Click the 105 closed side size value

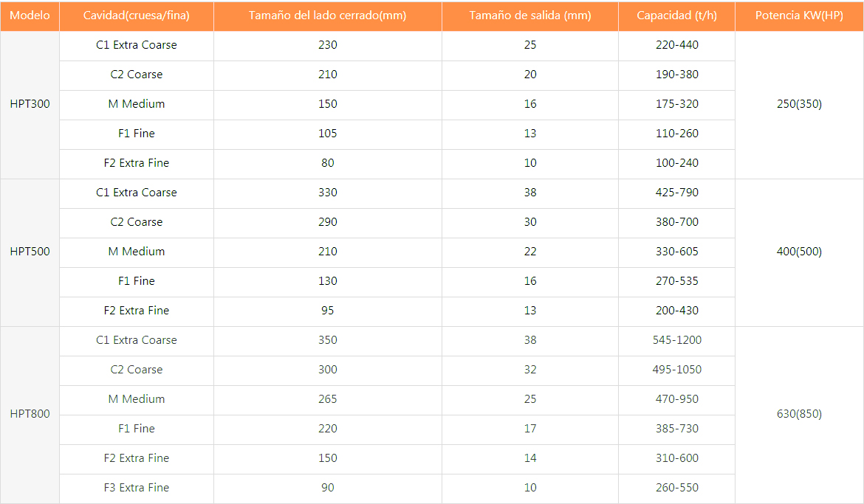(x=328, y=134)
